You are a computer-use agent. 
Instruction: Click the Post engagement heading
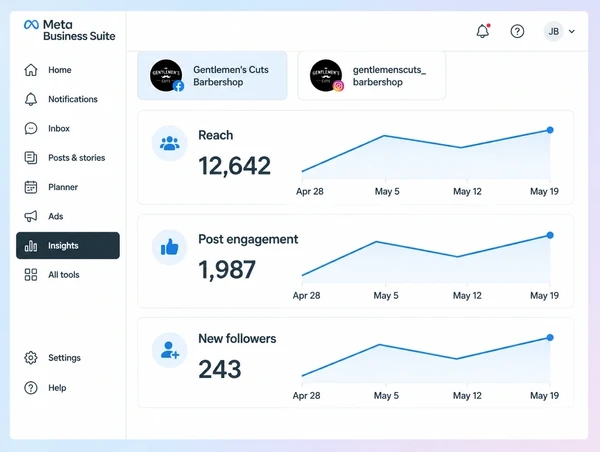(248, 239)
